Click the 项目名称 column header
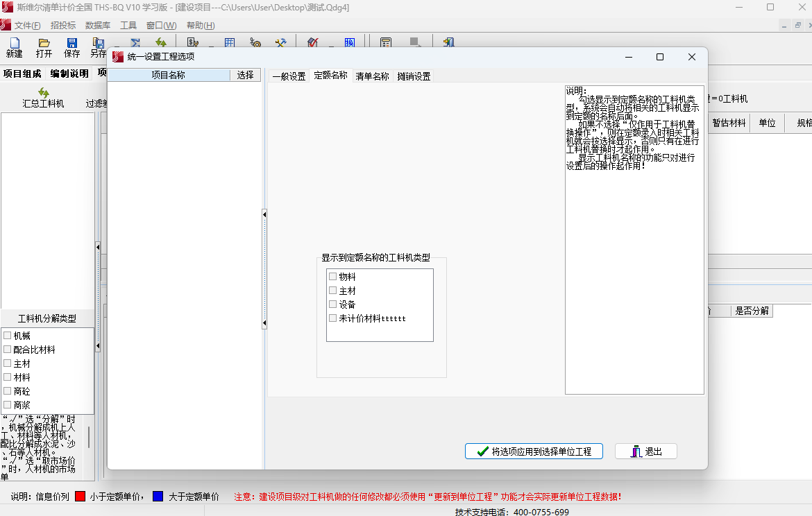This screenshot has height=516, width=812. (x=169, y=75)
